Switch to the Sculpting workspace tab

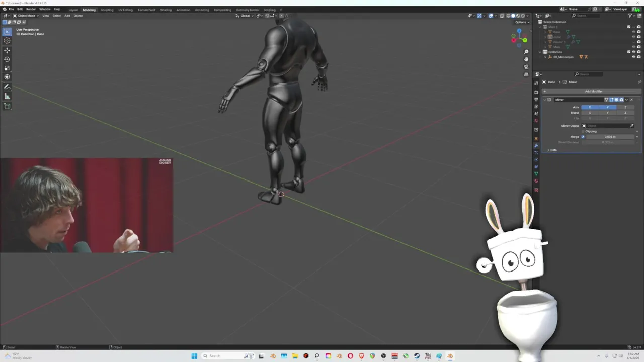tap(107, 10)
